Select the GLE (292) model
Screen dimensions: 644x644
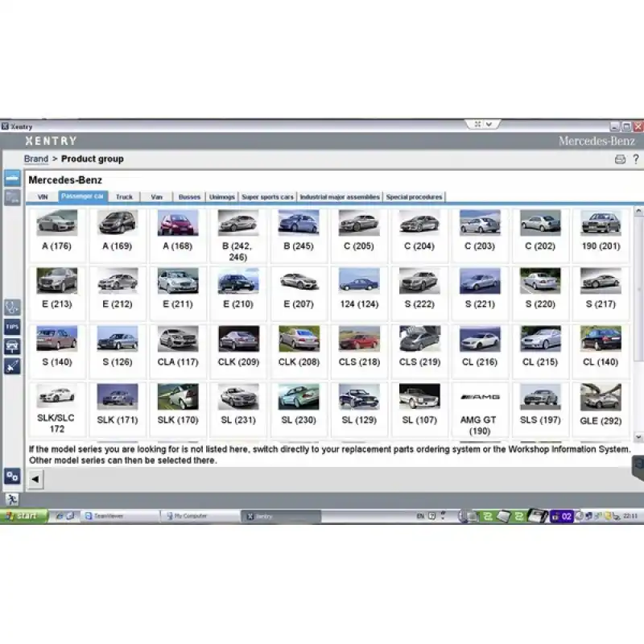pos(601,409)
